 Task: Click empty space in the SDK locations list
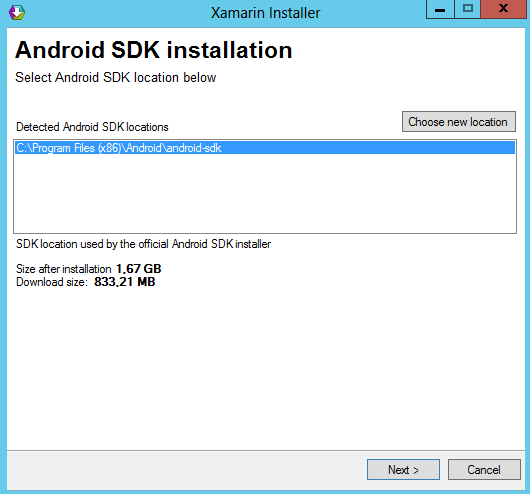(265, 194)
